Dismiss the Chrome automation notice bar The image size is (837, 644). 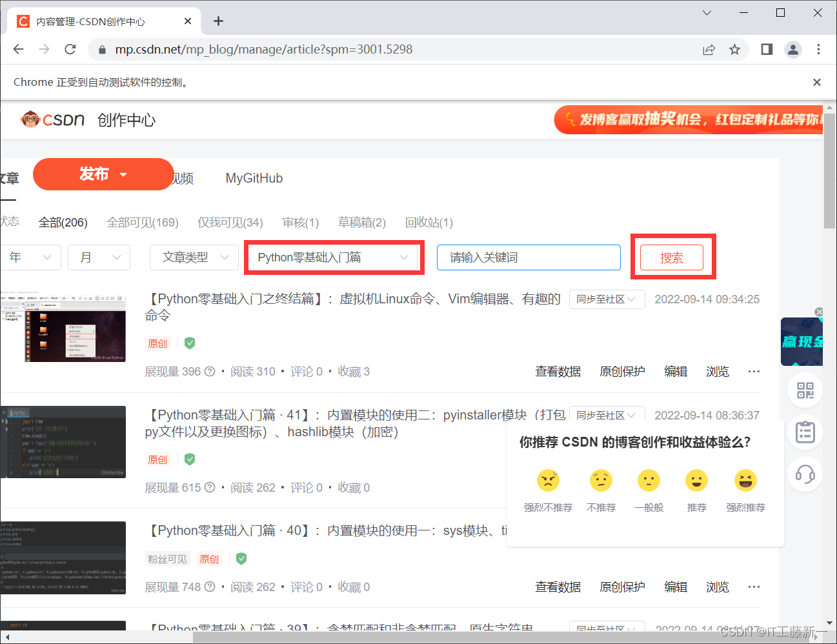click(x=817, y=82)
